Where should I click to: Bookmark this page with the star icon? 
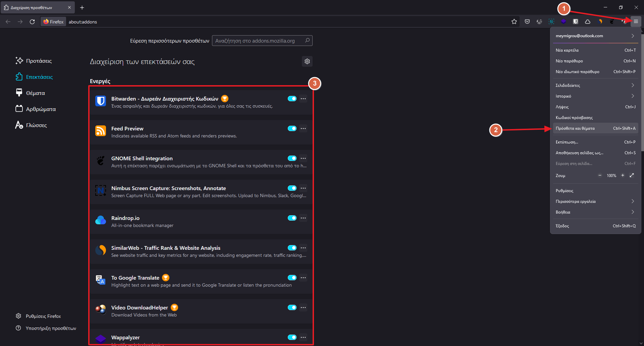tap(514, 22)
